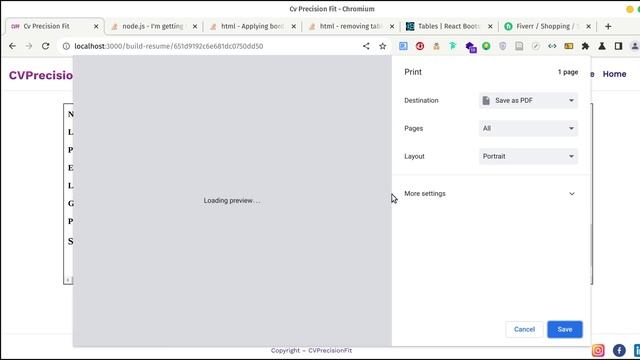
Task: Click the print settings scrollbar
Action: 591,245
